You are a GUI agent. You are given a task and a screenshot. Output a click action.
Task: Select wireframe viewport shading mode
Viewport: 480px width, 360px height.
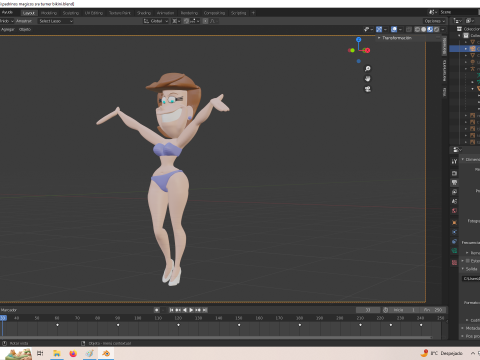tap(417, 29)
